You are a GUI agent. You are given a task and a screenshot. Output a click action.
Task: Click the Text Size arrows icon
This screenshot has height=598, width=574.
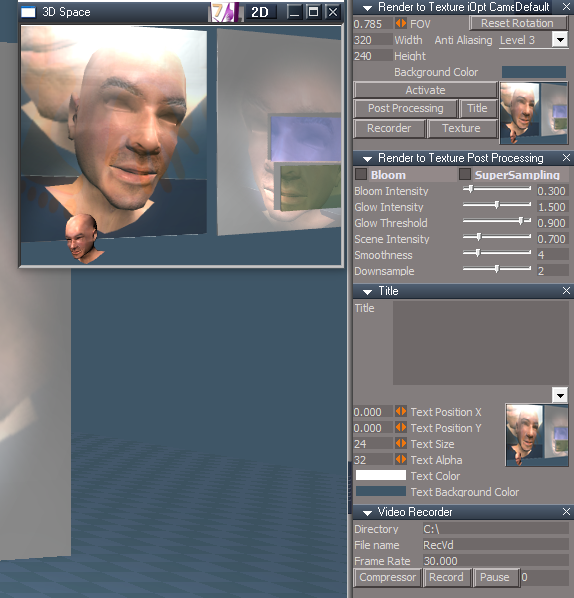tap(400, 444)
